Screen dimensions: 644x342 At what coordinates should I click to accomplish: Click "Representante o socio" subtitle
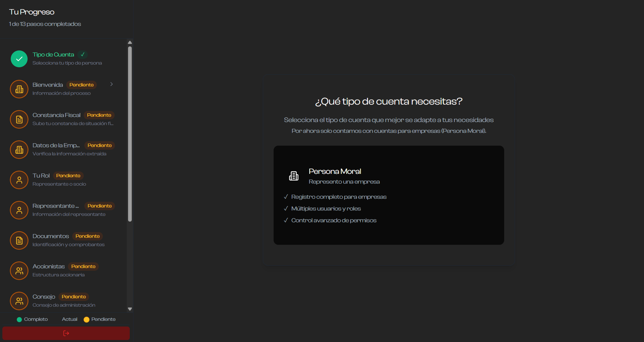tap(59, 184)
